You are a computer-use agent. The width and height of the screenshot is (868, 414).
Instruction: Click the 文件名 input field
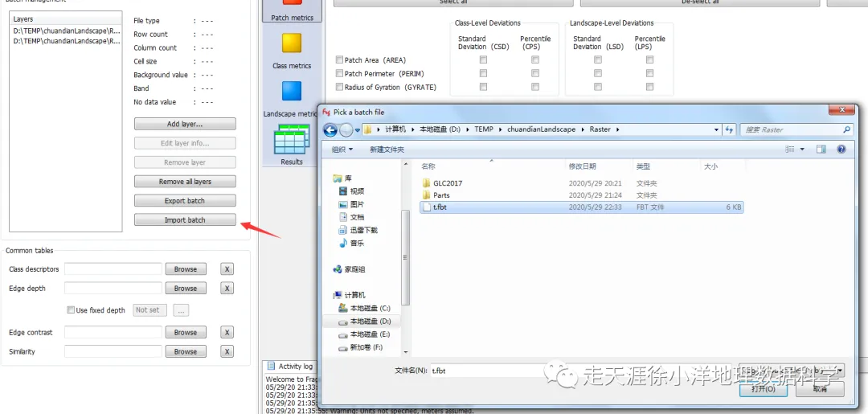click(x=581, y=371)
